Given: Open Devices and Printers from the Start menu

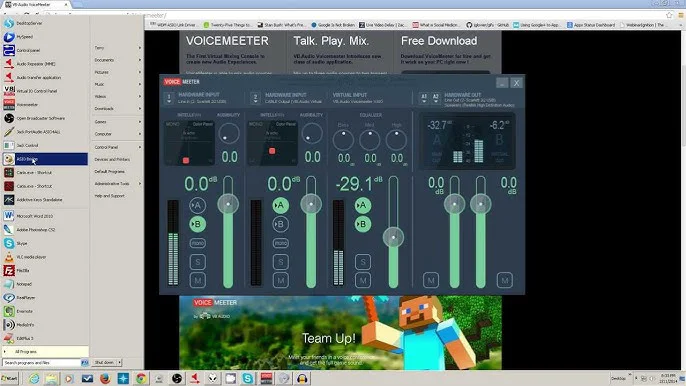Looking at the screenshot, I should [x=117, y=159].
